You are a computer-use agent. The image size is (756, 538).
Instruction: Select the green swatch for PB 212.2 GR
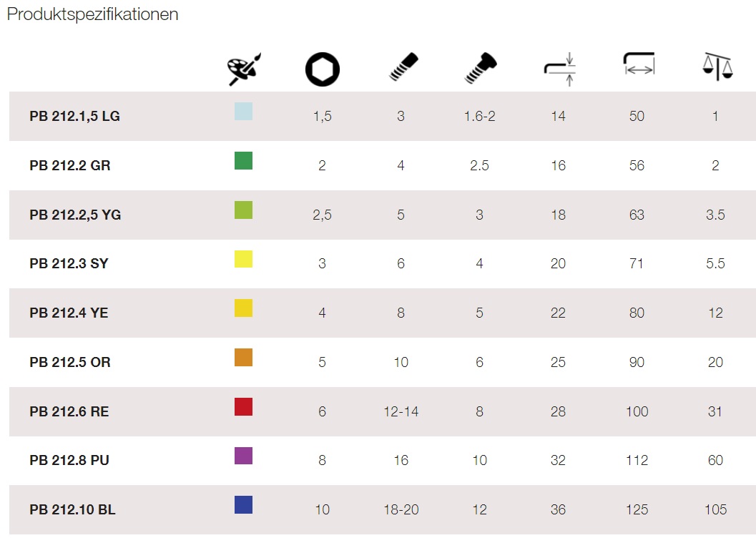point(243,160)
